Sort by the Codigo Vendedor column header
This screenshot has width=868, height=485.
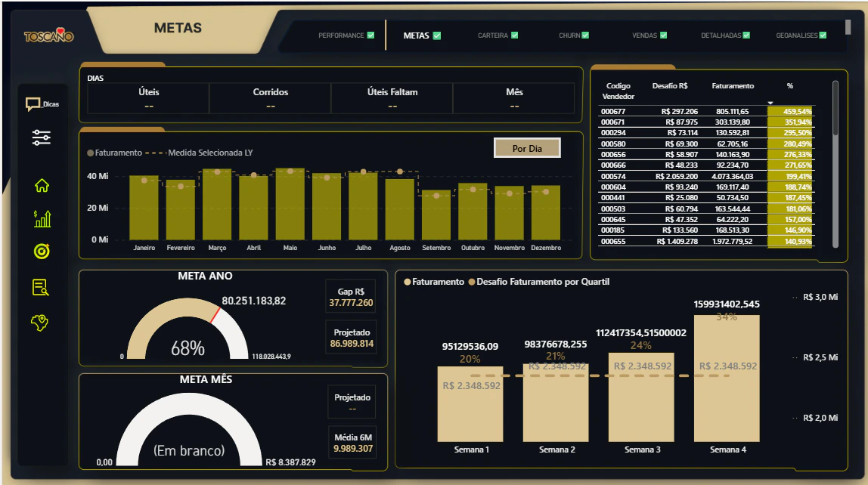point(618,91)
